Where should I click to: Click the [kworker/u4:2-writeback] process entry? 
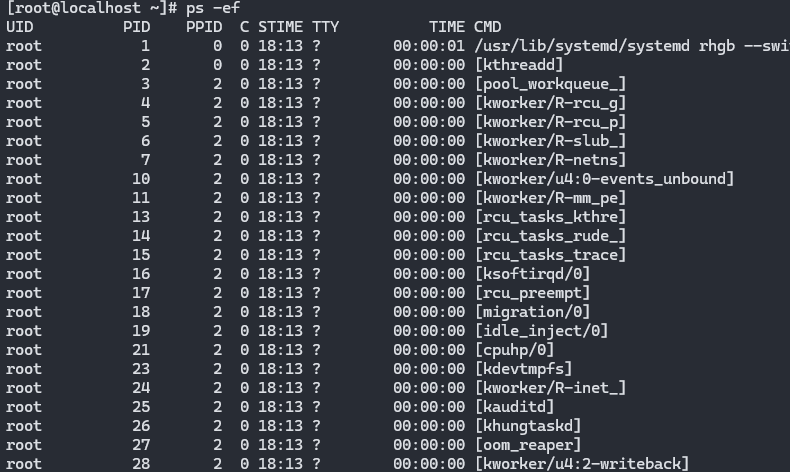coord(582,463)
